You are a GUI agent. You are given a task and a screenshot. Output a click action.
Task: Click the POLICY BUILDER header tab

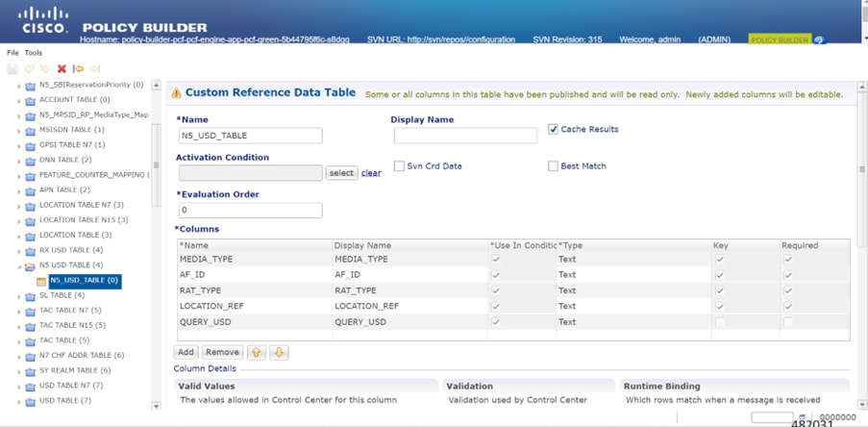pyautogui.click(x=780, y=39)
